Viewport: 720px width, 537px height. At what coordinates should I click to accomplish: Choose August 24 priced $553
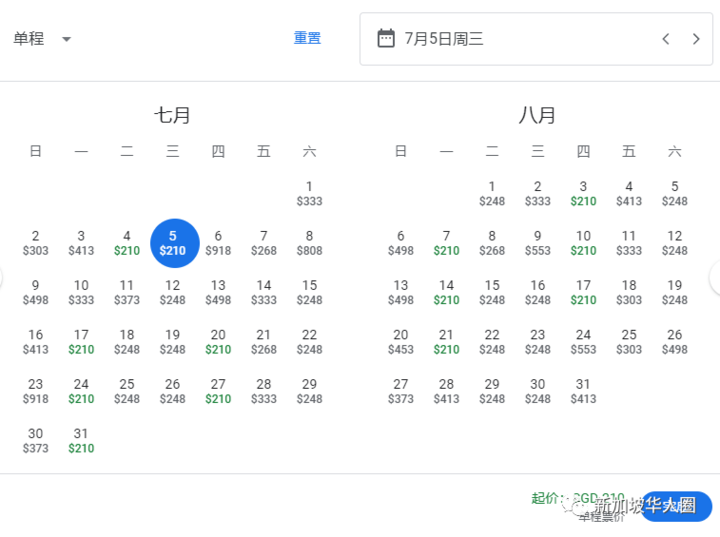click(583, 342)
